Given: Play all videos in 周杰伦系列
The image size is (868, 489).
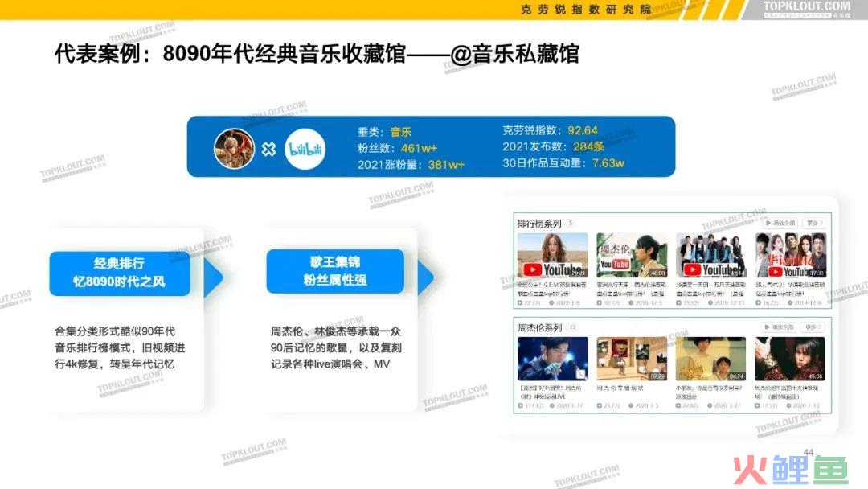Looking at the screenshot, I should 779,327.
